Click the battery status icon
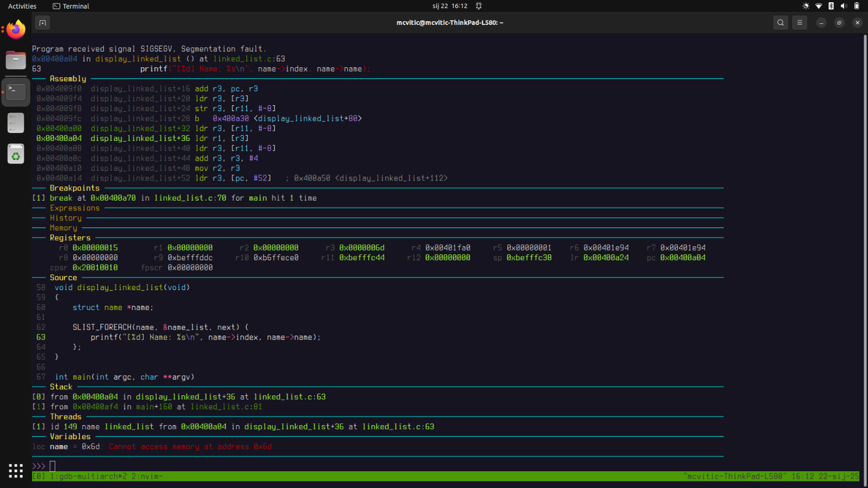 tap(857, 6)
